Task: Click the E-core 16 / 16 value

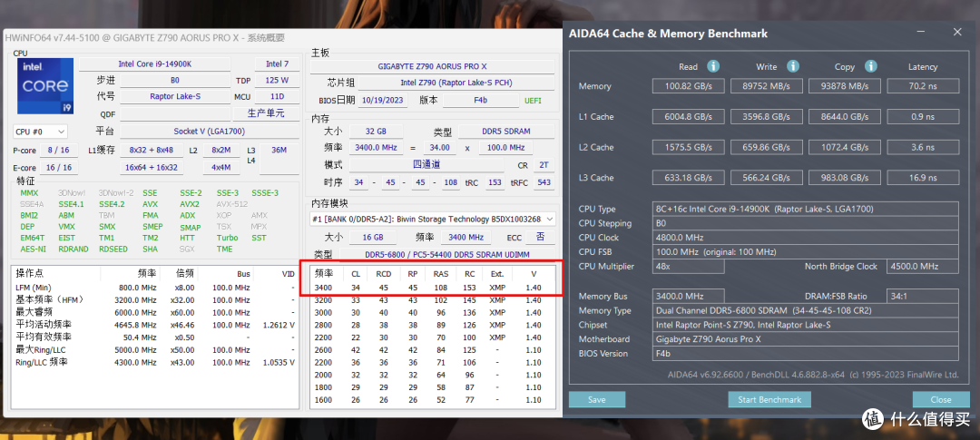Action: [59, 168]
